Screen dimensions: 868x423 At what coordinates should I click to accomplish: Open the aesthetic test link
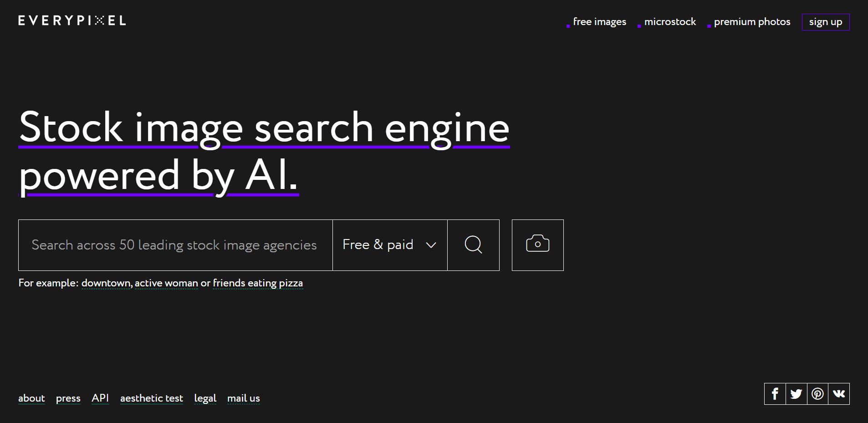click(x=152, y=398)
